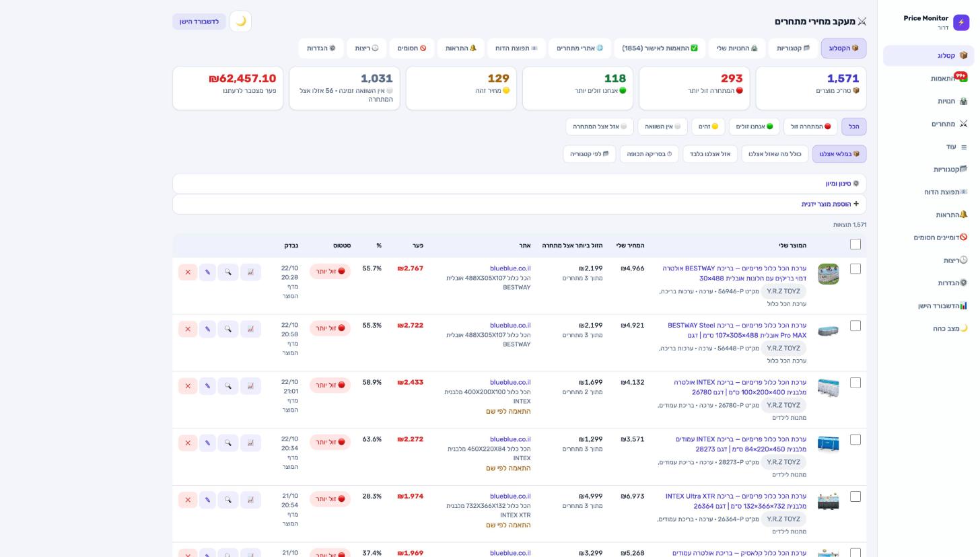Open chart icon for ₪2,722 gap row

click(250, 329)
